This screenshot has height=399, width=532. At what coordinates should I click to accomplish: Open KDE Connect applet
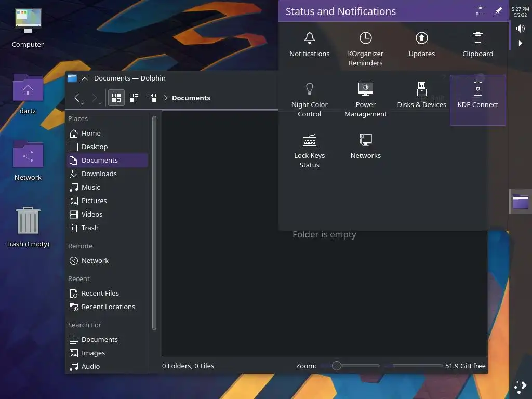click(x=477, y=100)
